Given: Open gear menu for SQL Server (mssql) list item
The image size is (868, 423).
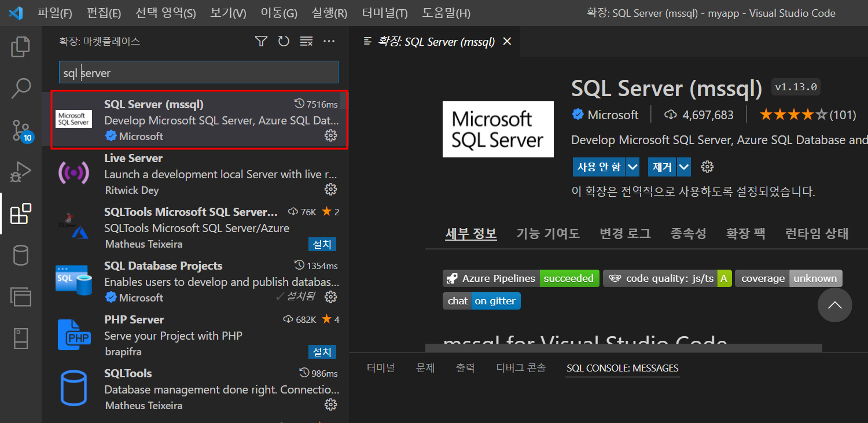Looking at the screenshot, I should pos(330,135).
